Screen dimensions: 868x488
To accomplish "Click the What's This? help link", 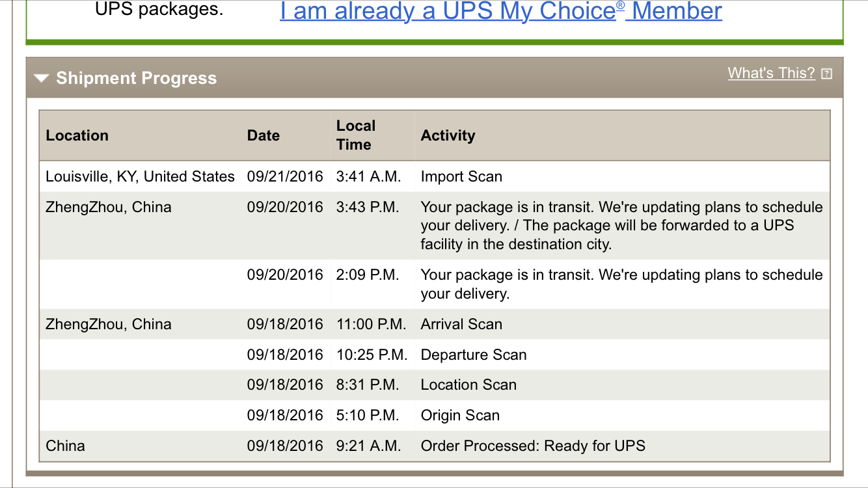I will click(771, 73).
